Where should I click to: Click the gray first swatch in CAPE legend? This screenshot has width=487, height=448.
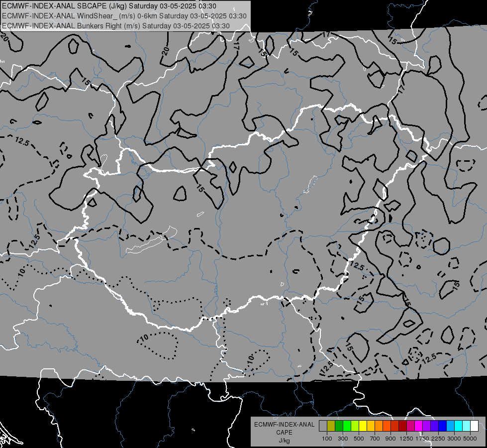(x=323, y=426)
